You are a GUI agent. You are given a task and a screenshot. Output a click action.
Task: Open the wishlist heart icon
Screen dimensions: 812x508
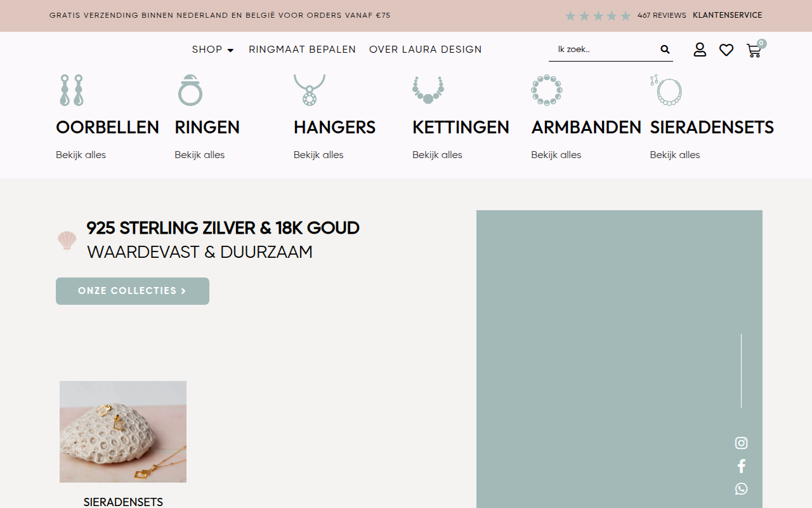click(x=726, y=50)
